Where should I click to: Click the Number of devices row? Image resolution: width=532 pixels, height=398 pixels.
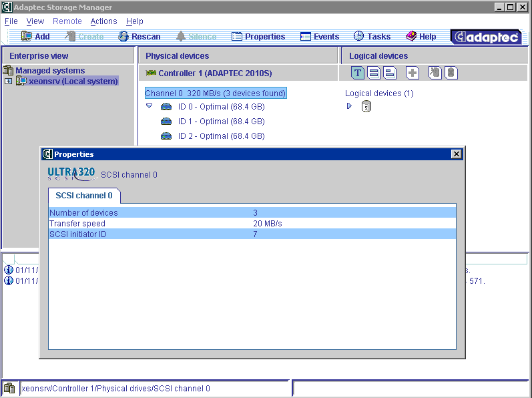252,213
